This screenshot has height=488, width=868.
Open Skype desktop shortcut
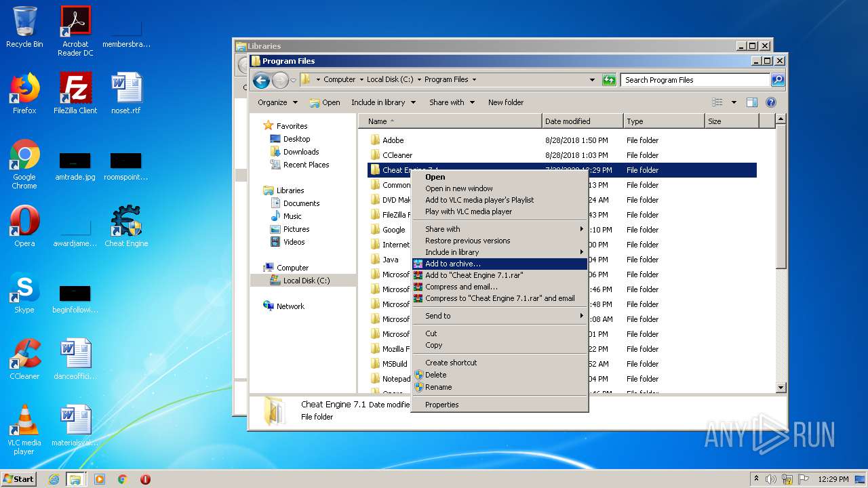[x=24, y=293]
